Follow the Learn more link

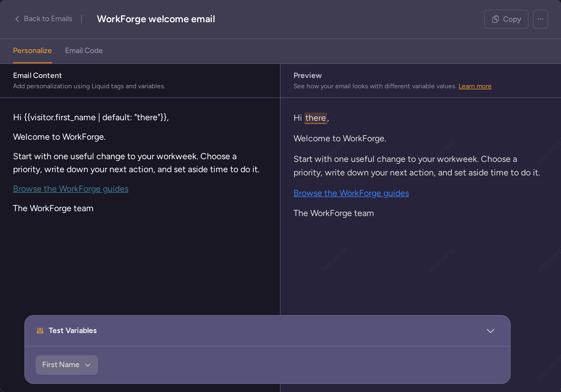475,86
